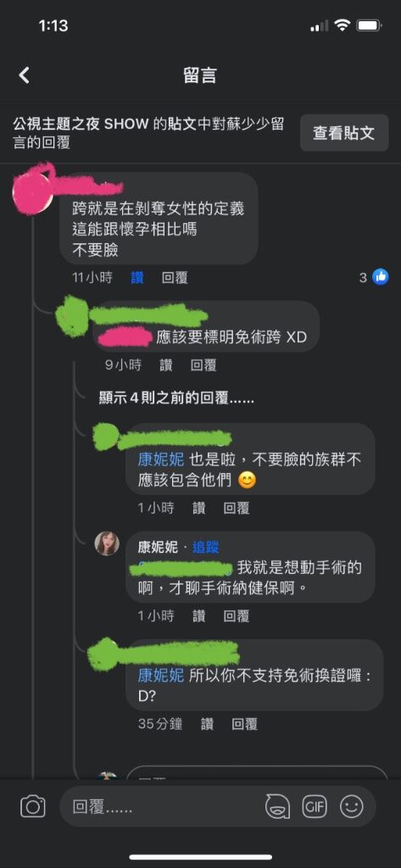401x868 pixels.
Task: Toggle 讚 on the 35分鐘 comment
Action: click(207, 724)
